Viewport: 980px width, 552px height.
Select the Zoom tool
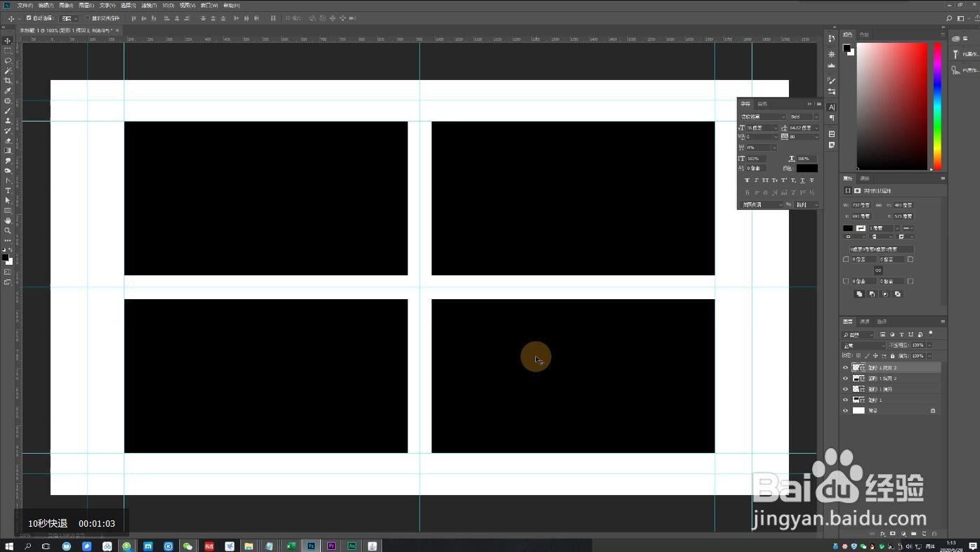(x=8, y=229)
